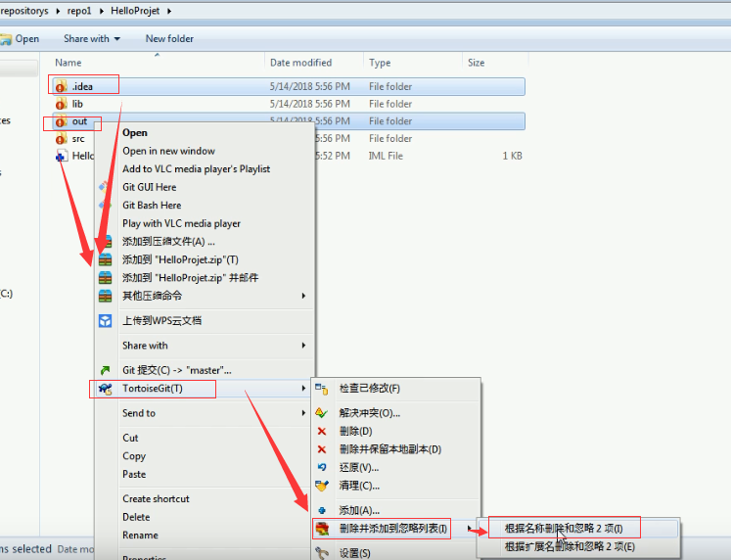The height and width of the screenshot is (560, 731).
Task: Sort by the Date modified column header
Action: [x=300, y=63]
